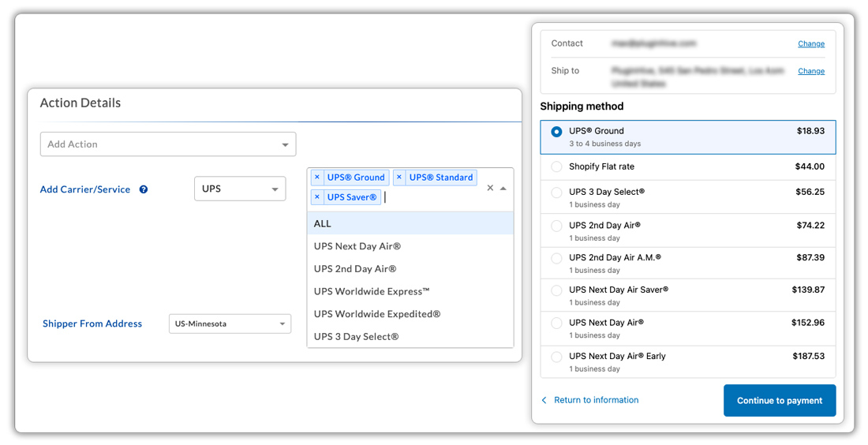This screenshot has width=868, height=445.
Task: Click the Shipping method heading
Action: pos(582,107)
